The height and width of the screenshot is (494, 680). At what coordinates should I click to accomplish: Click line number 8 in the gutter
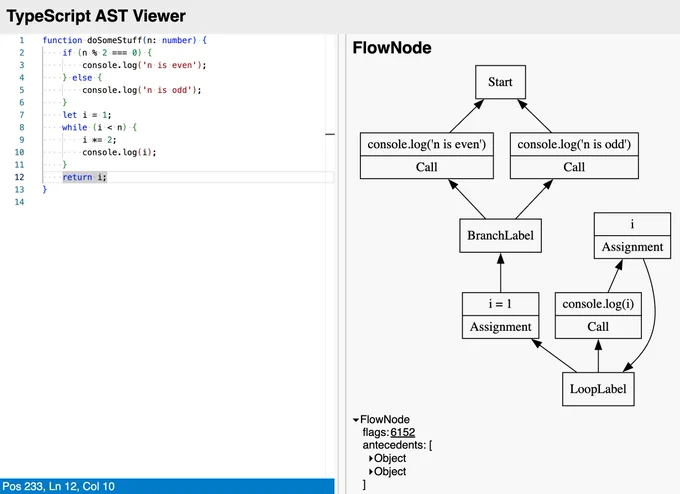coord(22,127)
